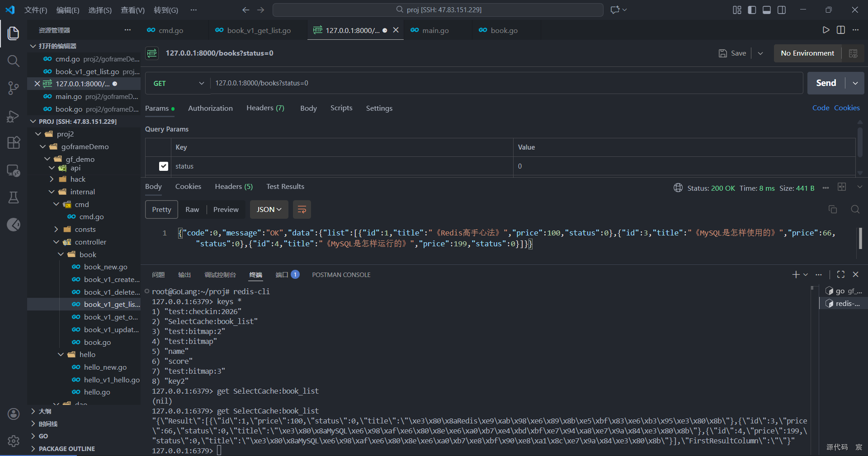Open the Scripts request tab

[341, 108]
